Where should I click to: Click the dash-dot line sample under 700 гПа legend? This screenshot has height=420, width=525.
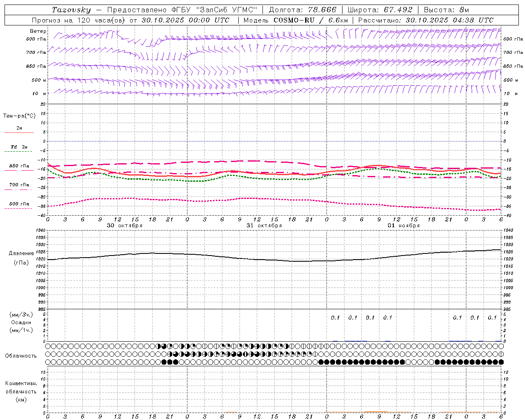tap(18, 190)
